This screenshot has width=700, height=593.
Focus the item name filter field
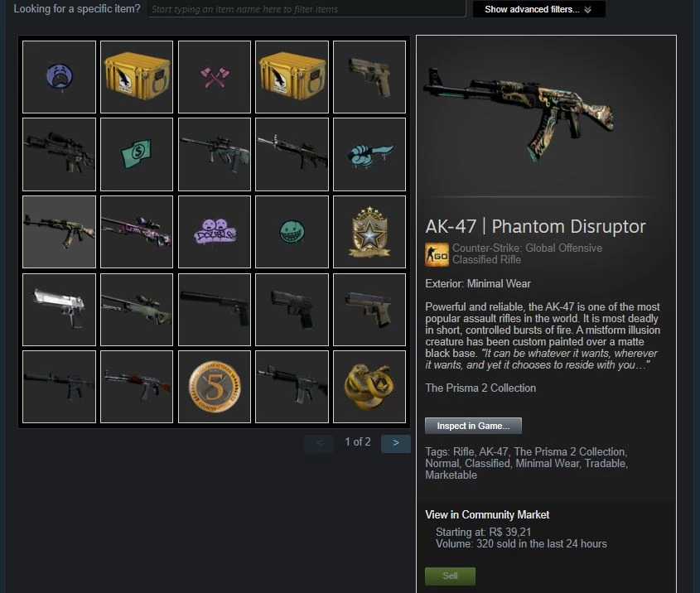[307, 9]
